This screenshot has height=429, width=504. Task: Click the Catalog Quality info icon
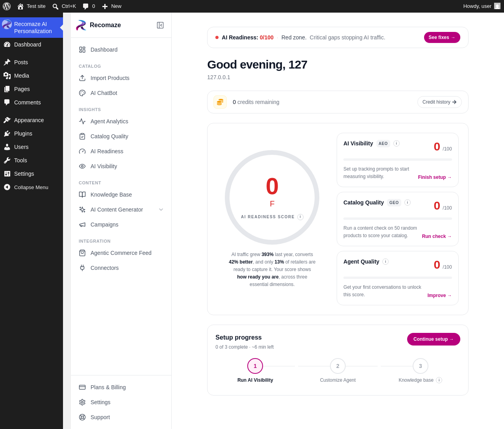tap(408, 202)
